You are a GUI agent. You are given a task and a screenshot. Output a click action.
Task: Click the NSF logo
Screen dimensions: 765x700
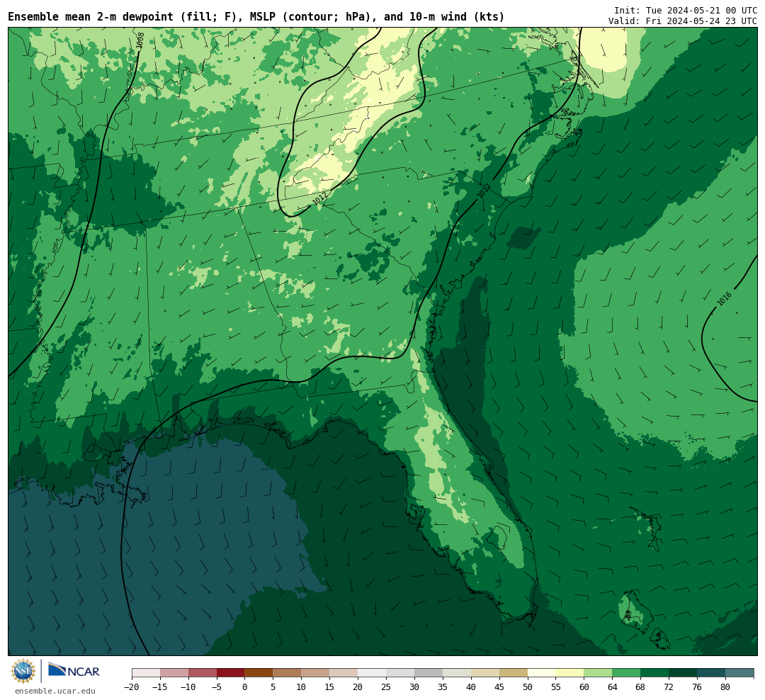(x=23, y=671)
